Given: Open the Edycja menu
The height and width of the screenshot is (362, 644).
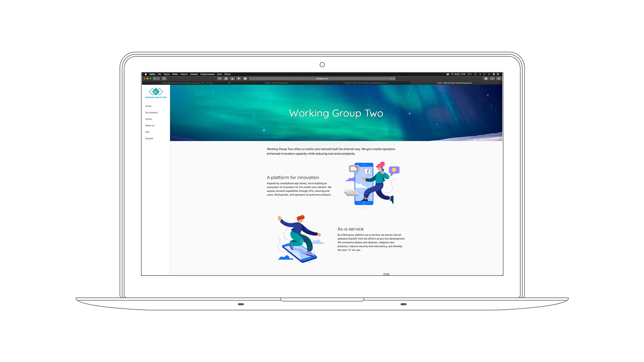Looking at the screenshot, I should point(166,74).
